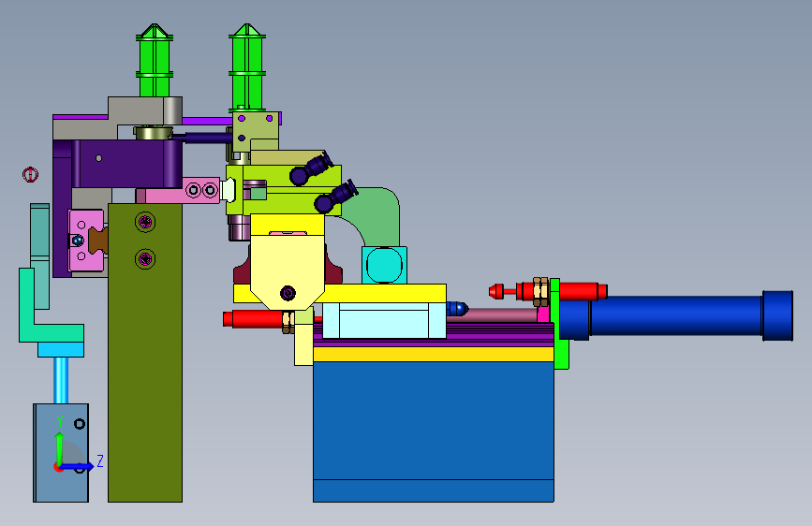Image resolution: width=812 pixels, height=526 pixels.
Task: Select the left green cylinder on top
Action: tap(155, 61)
